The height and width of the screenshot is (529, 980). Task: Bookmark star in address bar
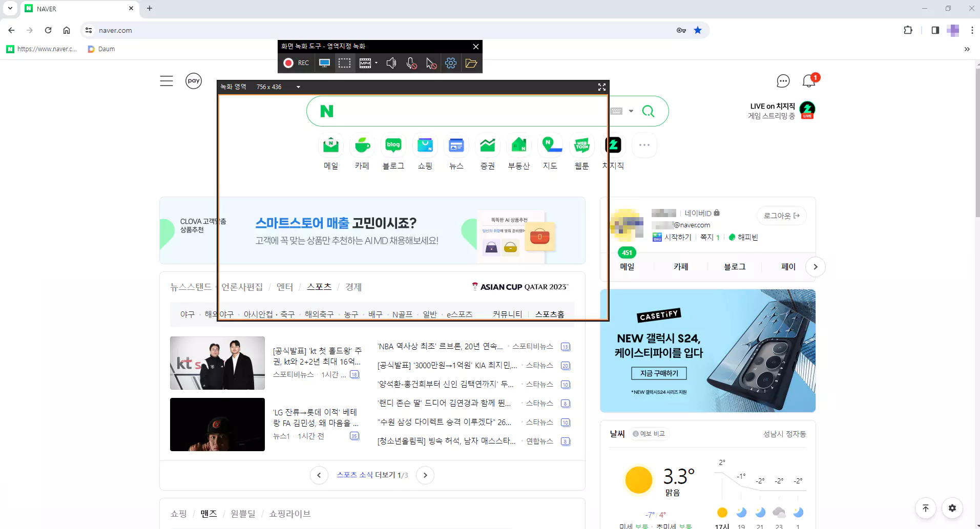(x=698, y=30)
